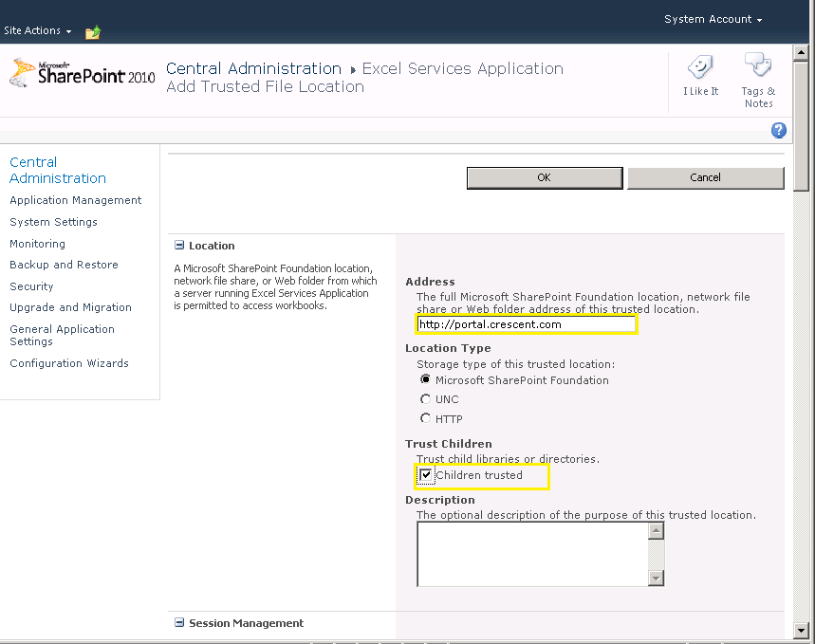The image size is (815, 644).
Task: Open the Site Actions menu
Action: click(37, 30)
